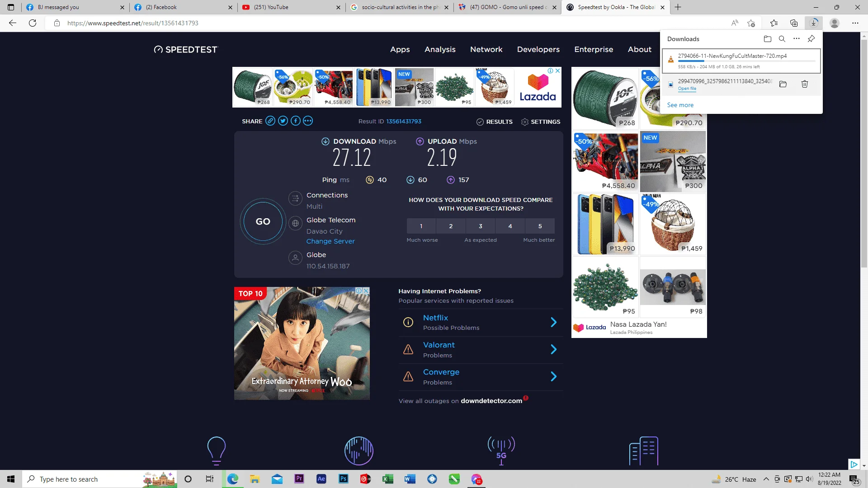
Task: Open the Favorites list
Action: 774,23
